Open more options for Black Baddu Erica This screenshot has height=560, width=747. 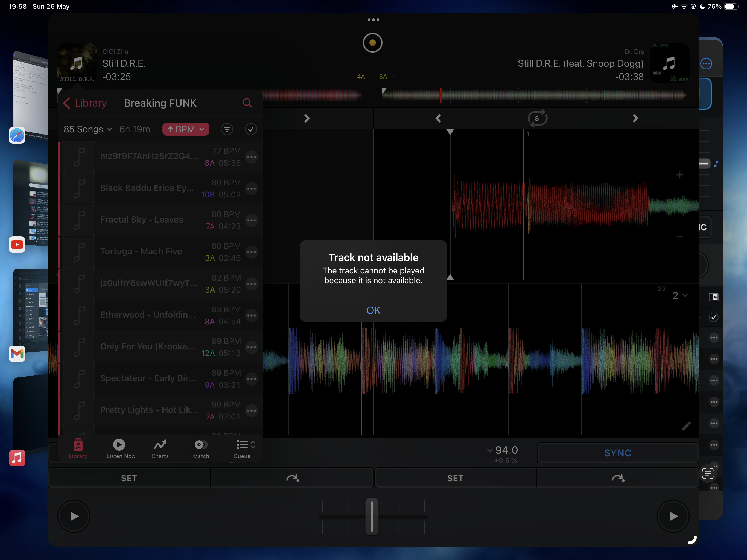(x=251, y=188)
